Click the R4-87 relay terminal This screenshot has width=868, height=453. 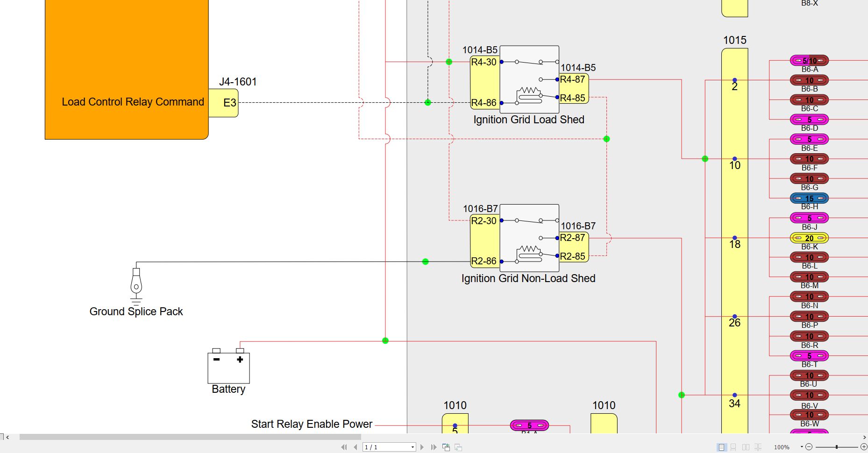pos(573,79)
